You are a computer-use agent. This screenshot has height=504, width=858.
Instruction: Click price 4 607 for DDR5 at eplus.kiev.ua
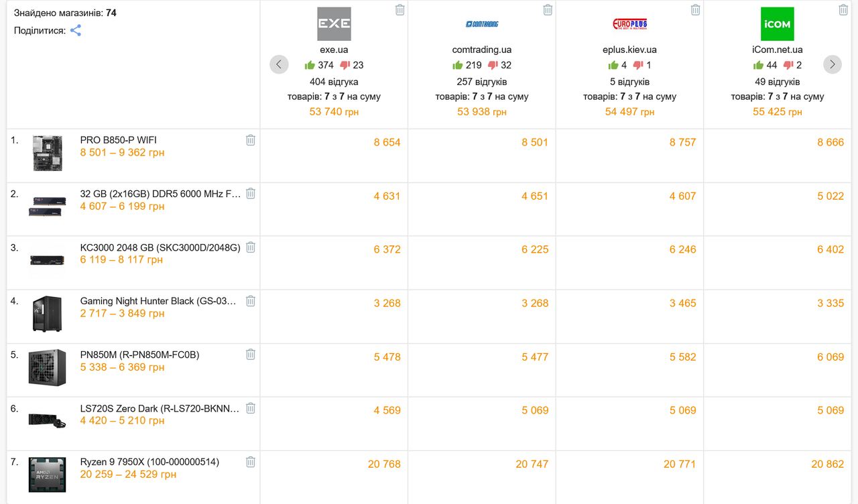tap(682, 196)
